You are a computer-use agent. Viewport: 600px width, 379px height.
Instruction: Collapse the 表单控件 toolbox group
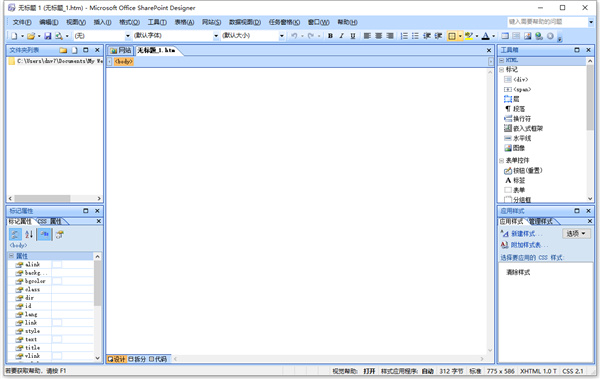point(502,161)
